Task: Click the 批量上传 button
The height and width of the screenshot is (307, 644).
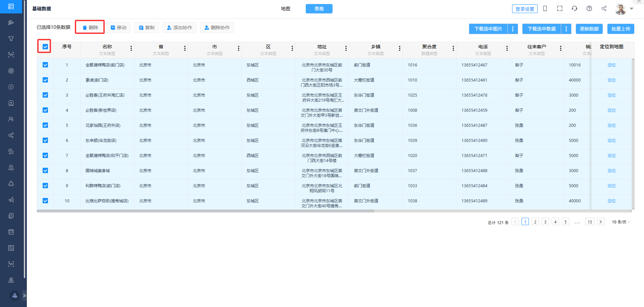Action: click(x=621, y=29)
